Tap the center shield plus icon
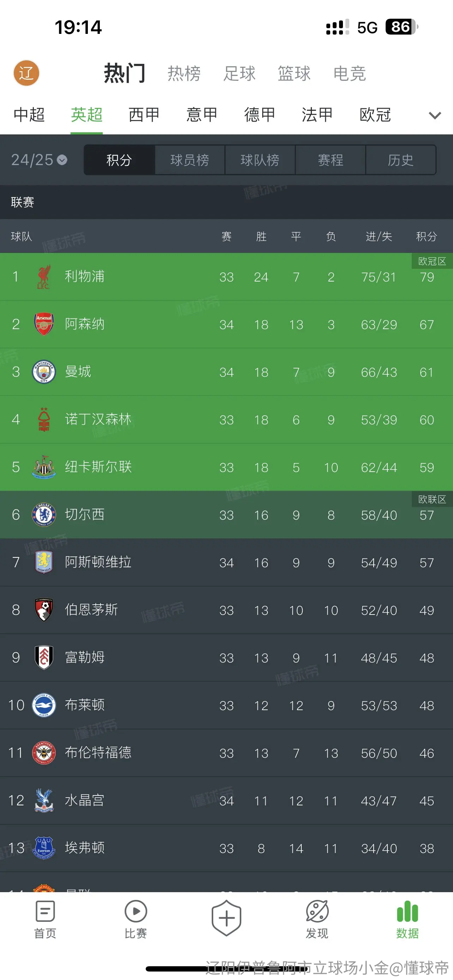Viewport: 453px width, 980px height. point(226,918)
